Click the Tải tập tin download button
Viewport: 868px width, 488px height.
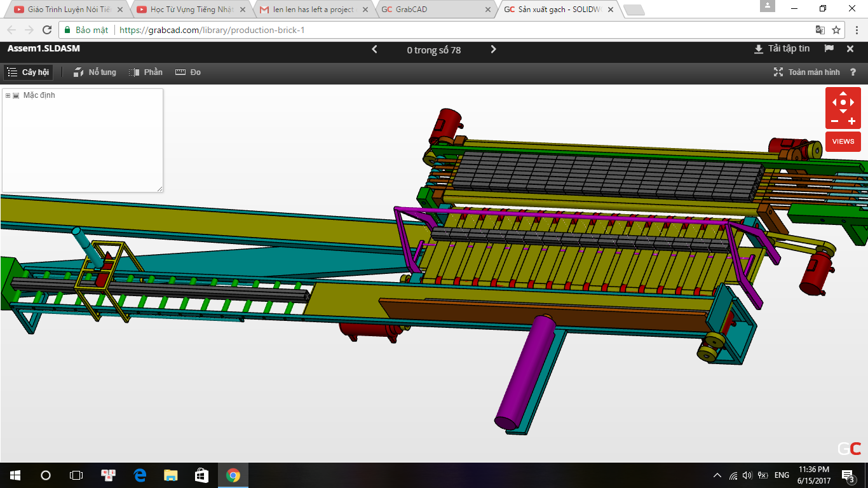(782, 49)
